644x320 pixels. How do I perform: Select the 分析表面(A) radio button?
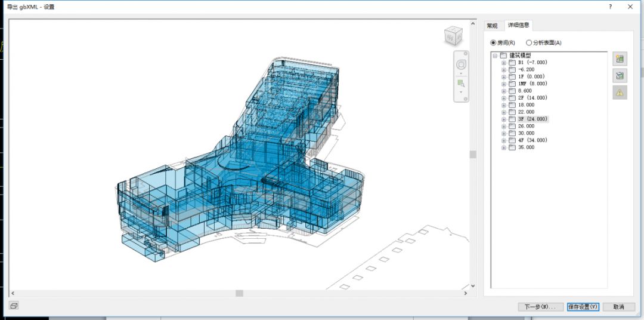click(x=529, y=43)
